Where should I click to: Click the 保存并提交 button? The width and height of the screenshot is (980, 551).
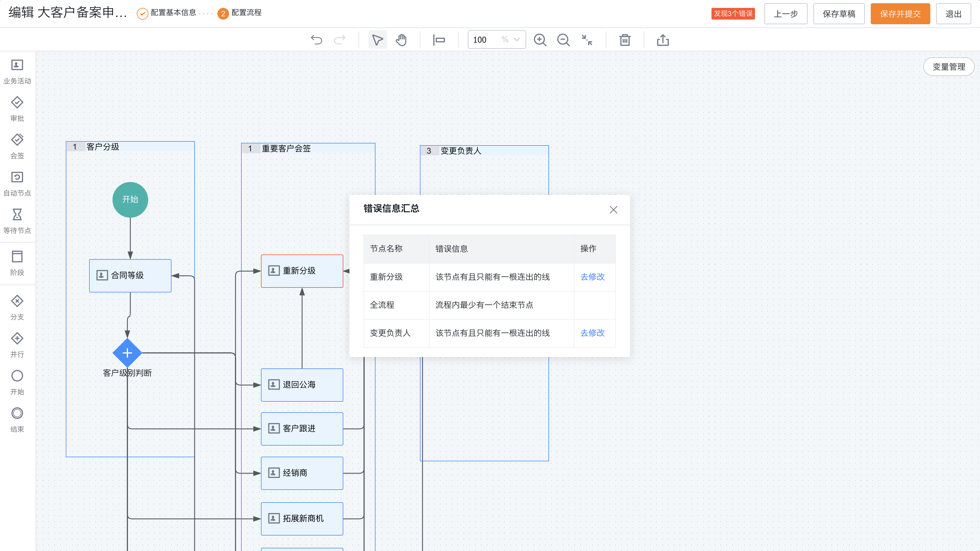point(900,14)
